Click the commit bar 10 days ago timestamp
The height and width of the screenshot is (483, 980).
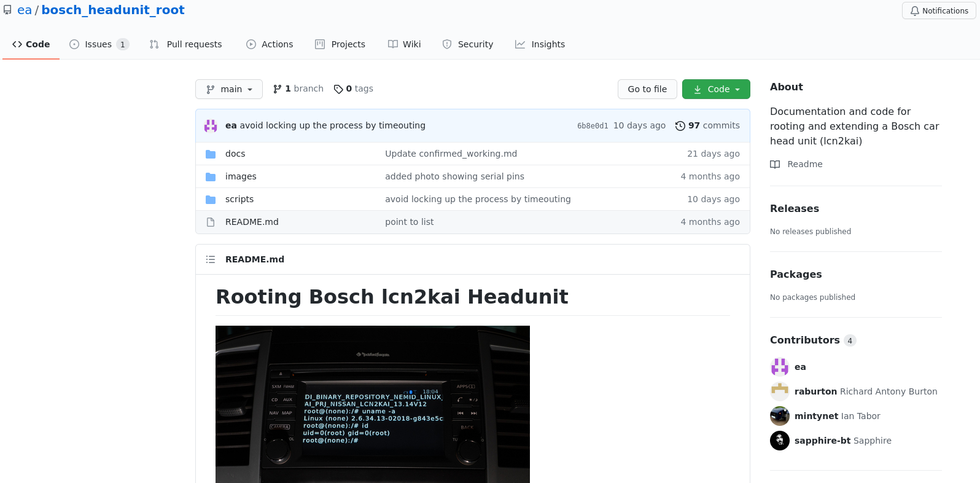click(x=639, y=125)
